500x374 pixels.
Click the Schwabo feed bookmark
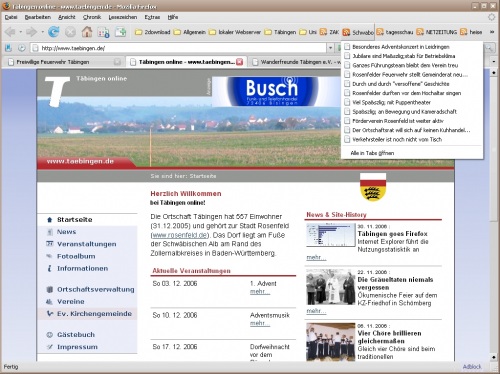358,32
